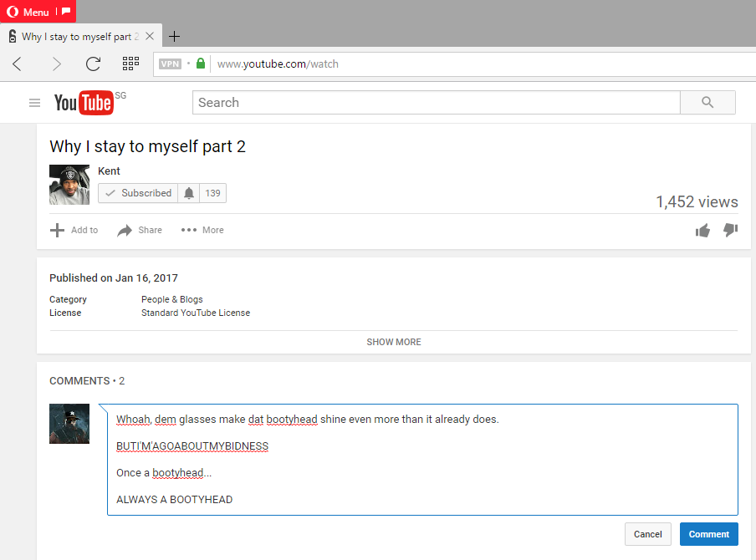Open the YouTube hamburger guide menu
The width and height of the screenshot is (756, 560).
tap(35, 103)
